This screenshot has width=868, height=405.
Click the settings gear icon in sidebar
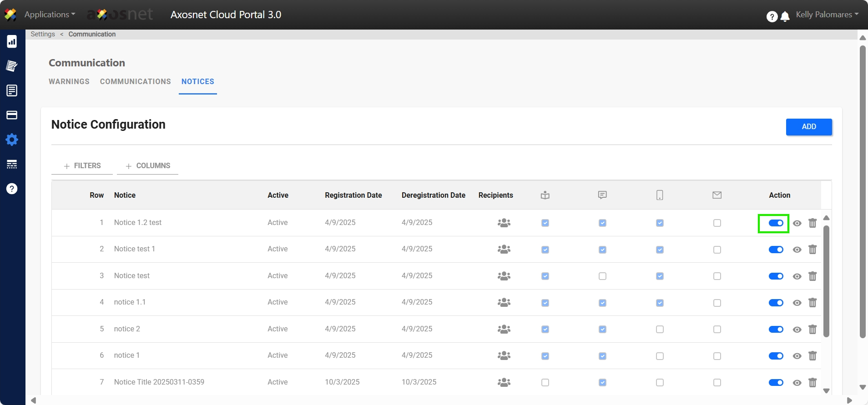pos(12,140)
